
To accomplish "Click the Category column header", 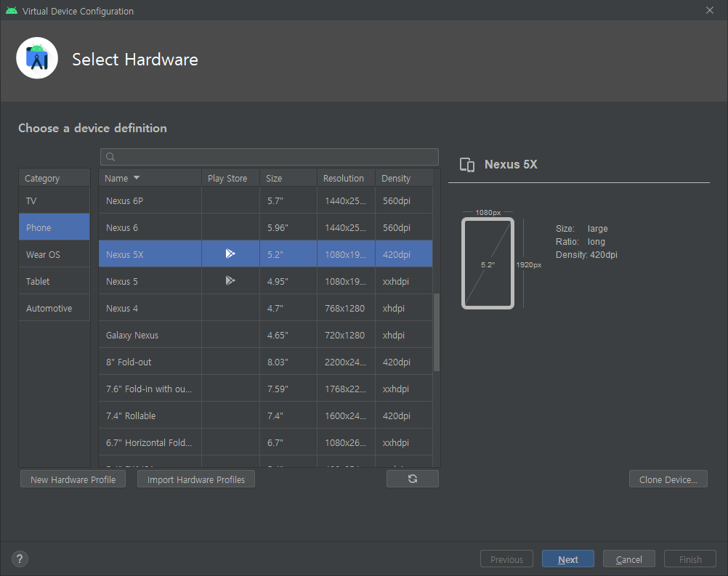I will pos(54,178).
